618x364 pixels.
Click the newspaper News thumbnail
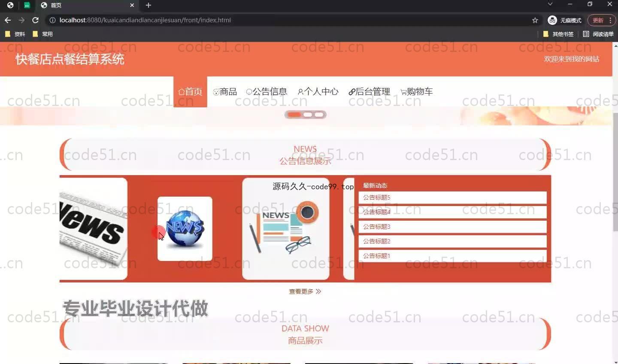93,229
